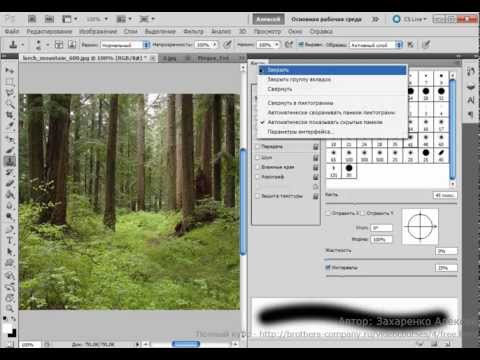480x360 pixels.
Task: Choose 'Закрыть группу вкладок' menu entry
Action: point(299,79)
